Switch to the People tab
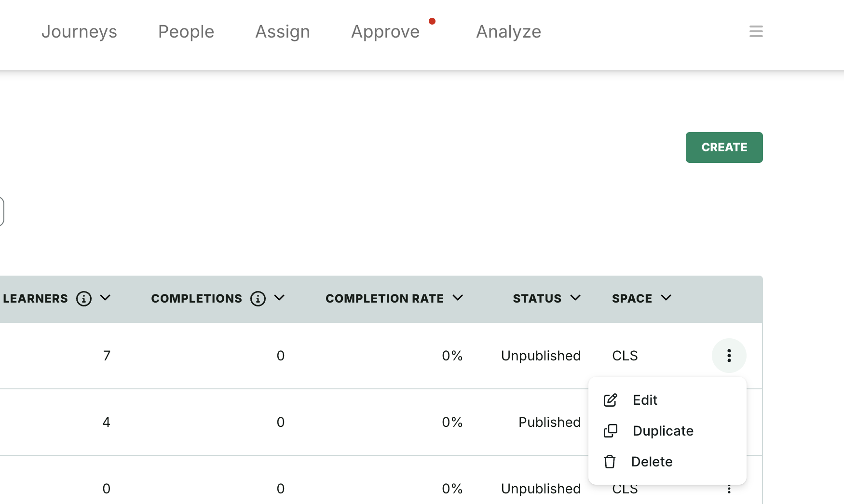844x504 pixels. (186, 32)
